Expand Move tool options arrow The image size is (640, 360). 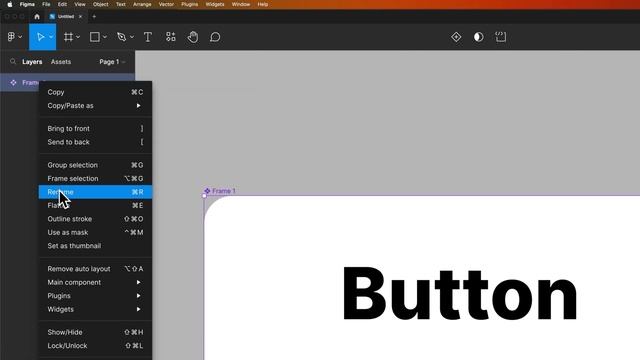[51, 37]
